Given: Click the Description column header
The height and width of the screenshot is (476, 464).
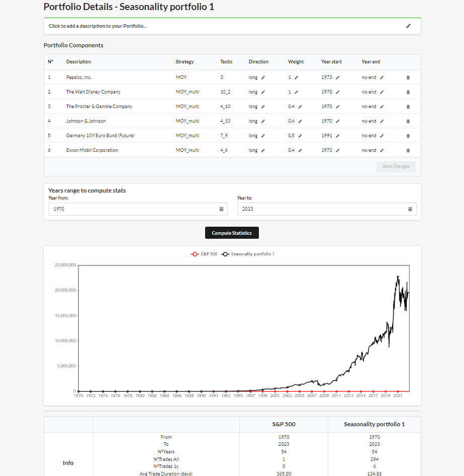Looking at the screenshot, I should tap(78, 62).
